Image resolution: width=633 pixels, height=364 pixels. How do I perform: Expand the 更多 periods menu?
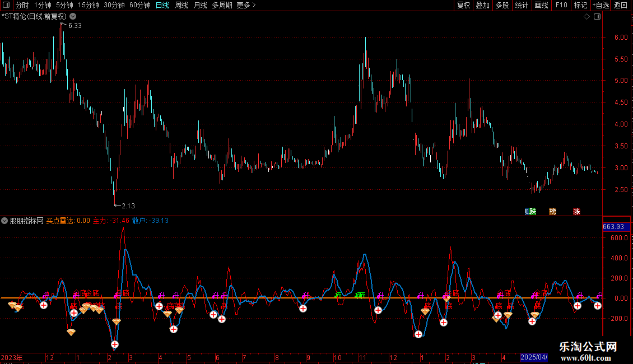pyautogui.click(x=246, y=5)
